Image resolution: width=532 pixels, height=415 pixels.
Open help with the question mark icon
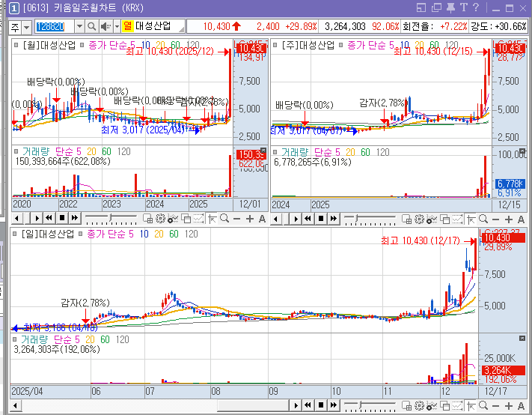[476, 7]
